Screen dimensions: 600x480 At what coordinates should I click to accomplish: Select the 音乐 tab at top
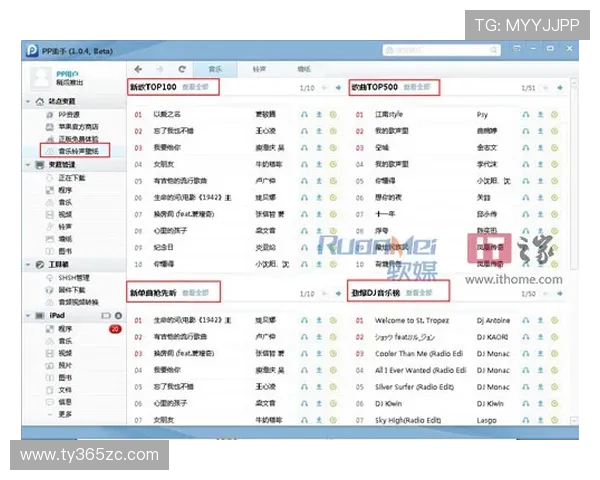pyautogui.click(x=215, y=69)
